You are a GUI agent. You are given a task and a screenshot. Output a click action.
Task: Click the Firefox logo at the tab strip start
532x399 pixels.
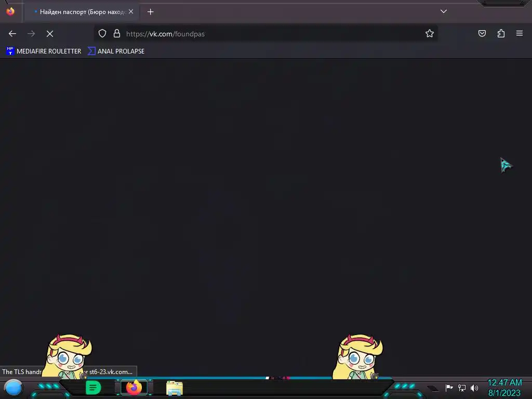[x=10, y=11]
